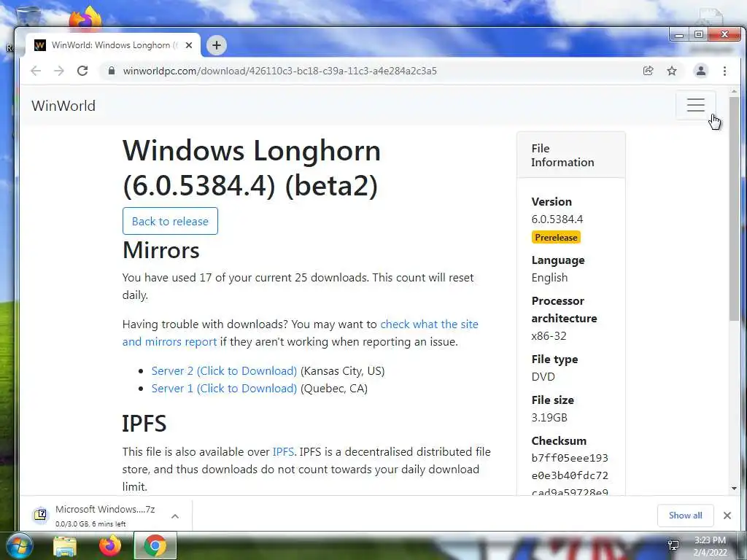
Task: Open the Recycle Bin desktop icon
Action: pos(28,17)
